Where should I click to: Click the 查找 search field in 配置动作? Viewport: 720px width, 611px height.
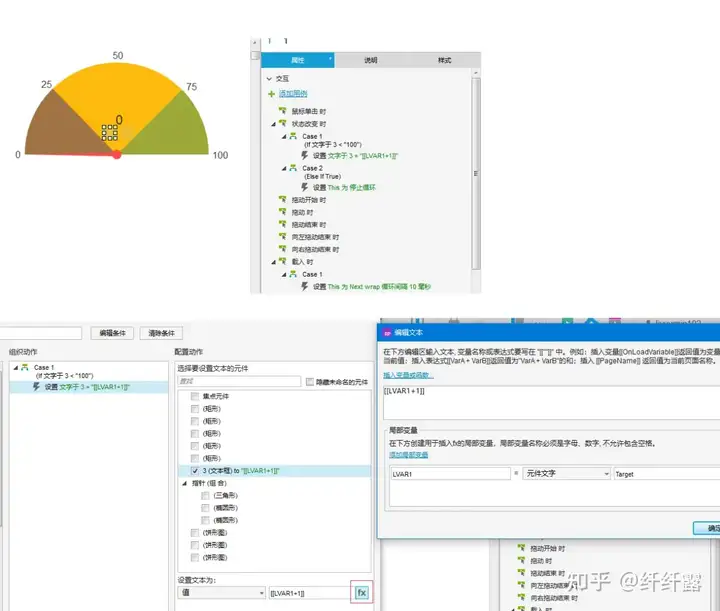tap(239, 381)
